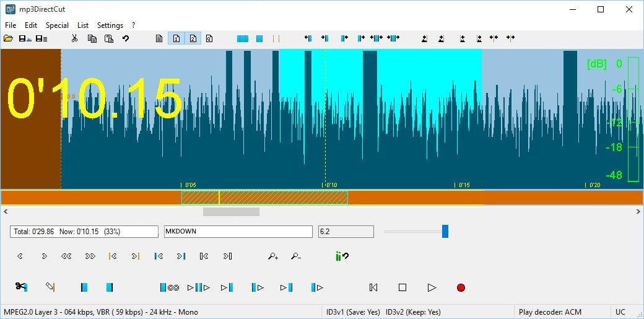The width and height of the screenshot is (644, 319).
Task: Click the wide blue select-all block icon
Action: tap(243, 38)
